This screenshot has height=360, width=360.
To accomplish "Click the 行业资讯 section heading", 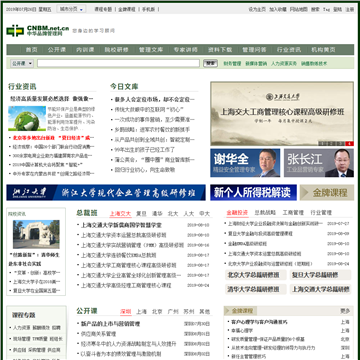I will (x=22, y=87).
